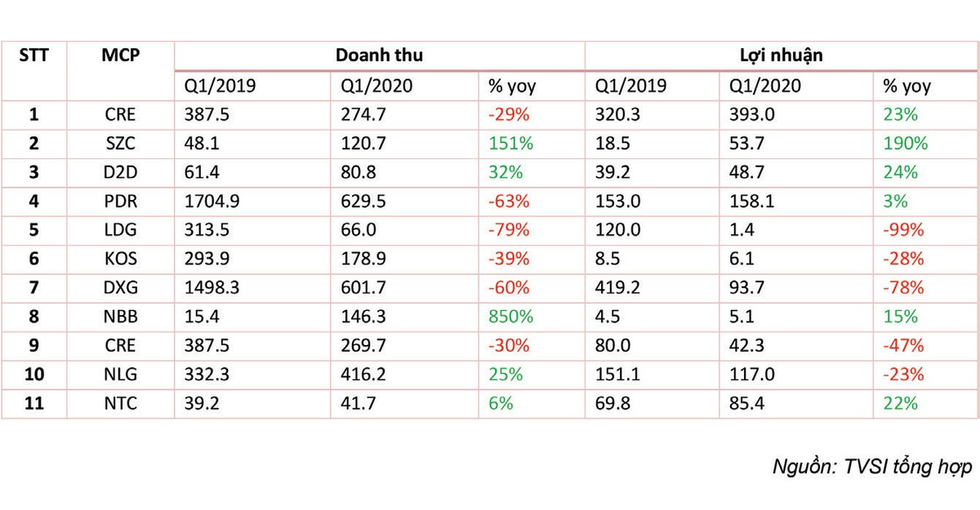Click the SZC stock code cell
The width and height of the screenshot is (980, 510).
[121, 144]
